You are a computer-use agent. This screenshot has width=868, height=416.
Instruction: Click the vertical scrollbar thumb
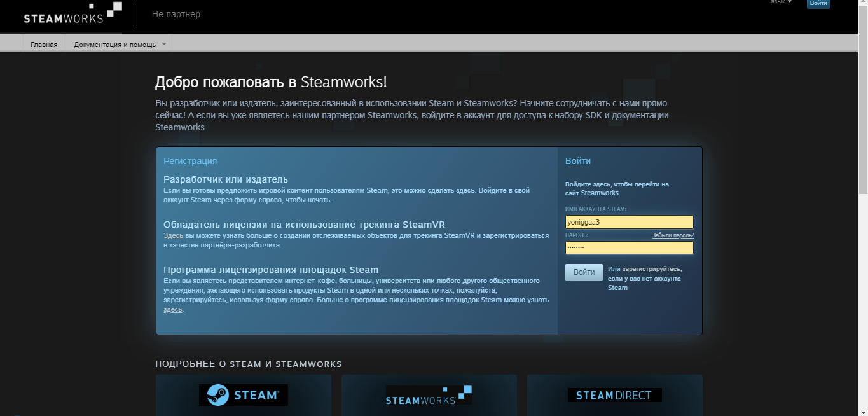tap(863, 95)
